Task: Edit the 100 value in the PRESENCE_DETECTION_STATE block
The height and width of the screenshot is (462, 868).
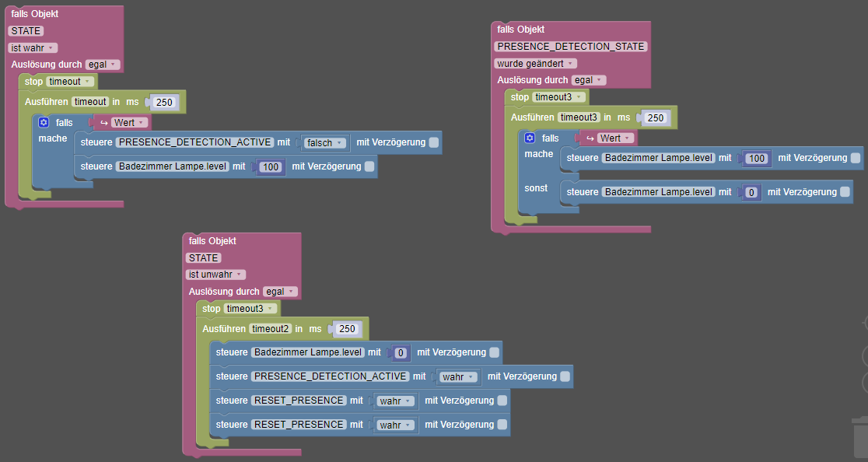Action: [x=757, y=158]
